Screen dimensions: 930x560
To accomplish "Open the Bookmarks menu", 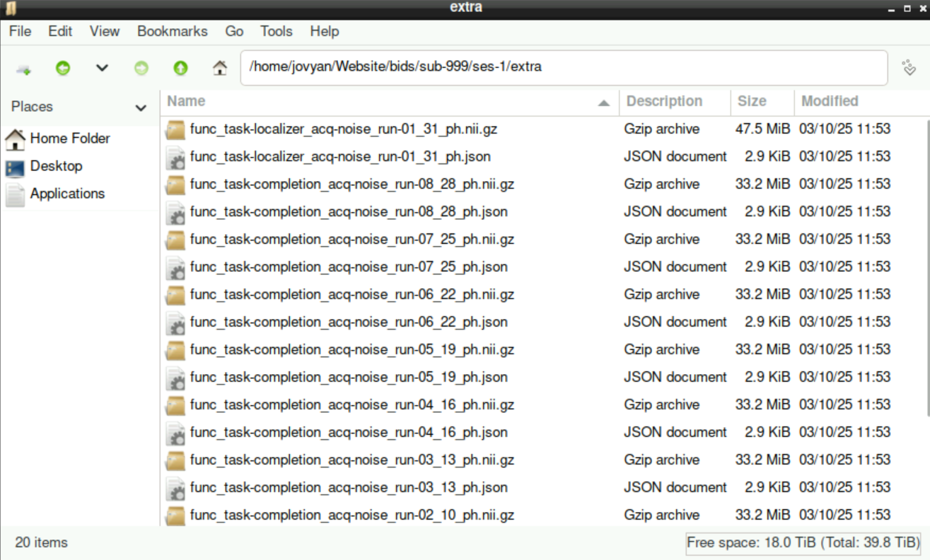I will tap(173, 31).
